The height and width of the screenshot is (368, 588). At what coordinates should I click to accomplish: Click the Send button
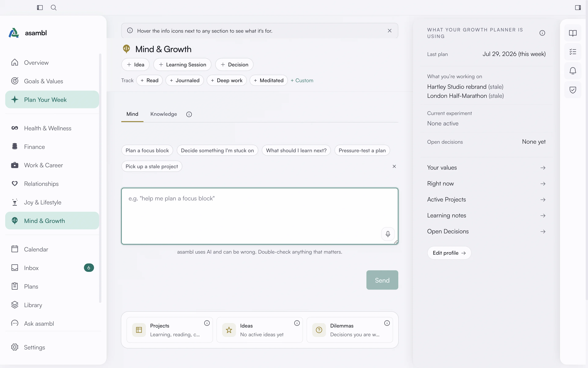[382, 280]
